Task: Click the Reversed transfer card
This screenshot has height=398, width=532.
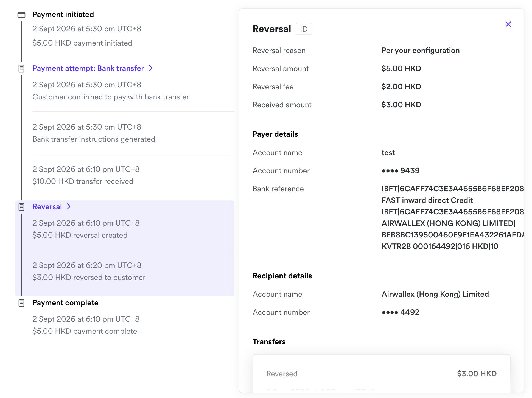Action: 381,374
